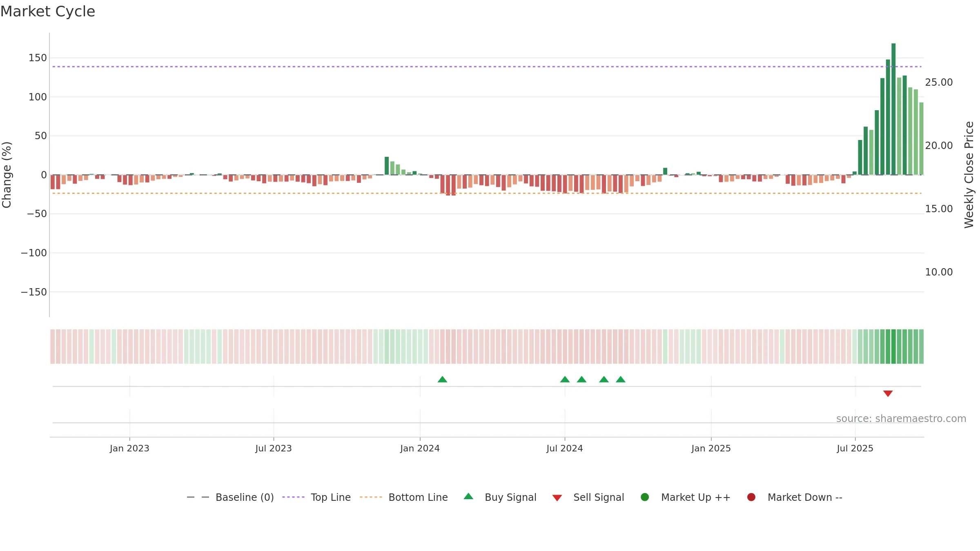Click the 25.00 price tick on right axis
The height and width of the screenshot is (551, 980).
(939, 82)
